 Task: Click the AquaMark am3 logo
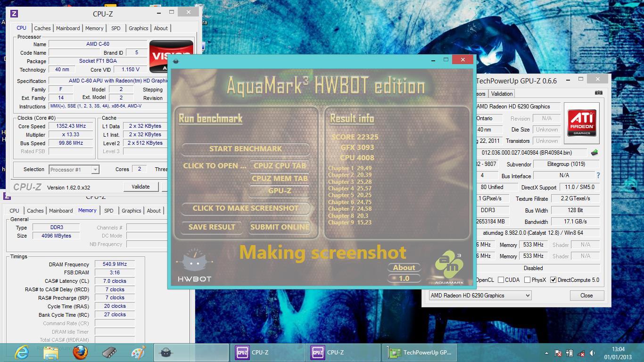click(449, 267)
